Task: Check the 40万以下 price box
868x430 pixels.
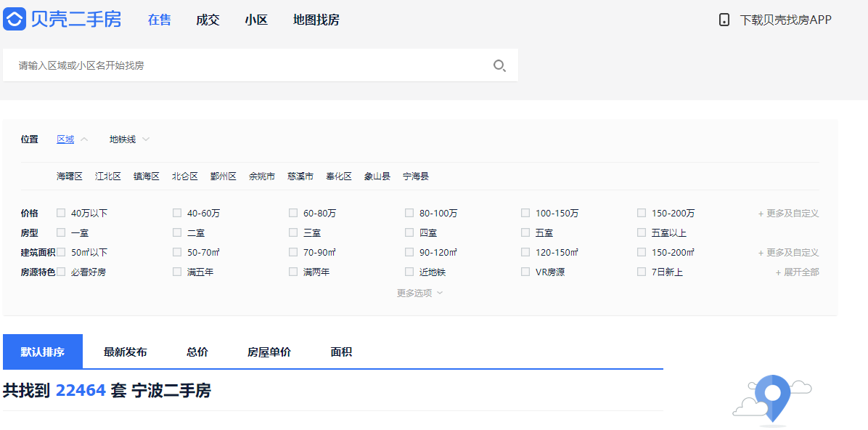Action: (x=61, y=213)
